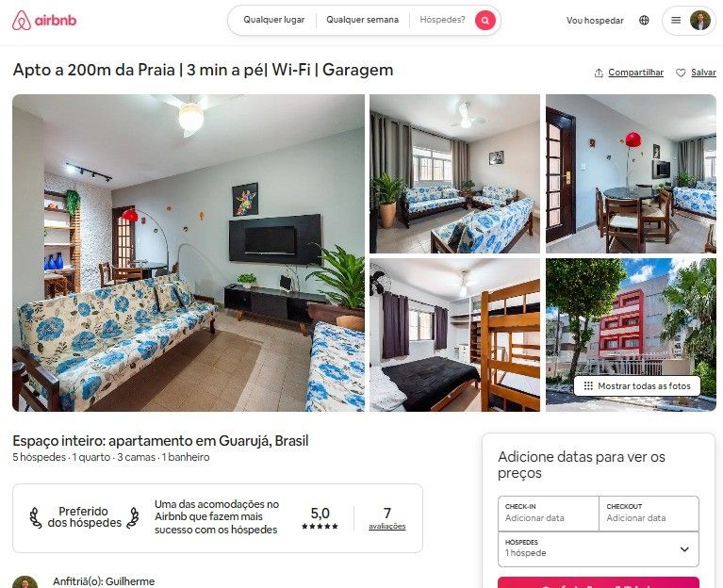723x588 pixels.
Task: Expand the Hóspedes guest dropdown
Action: pos(599,549)
